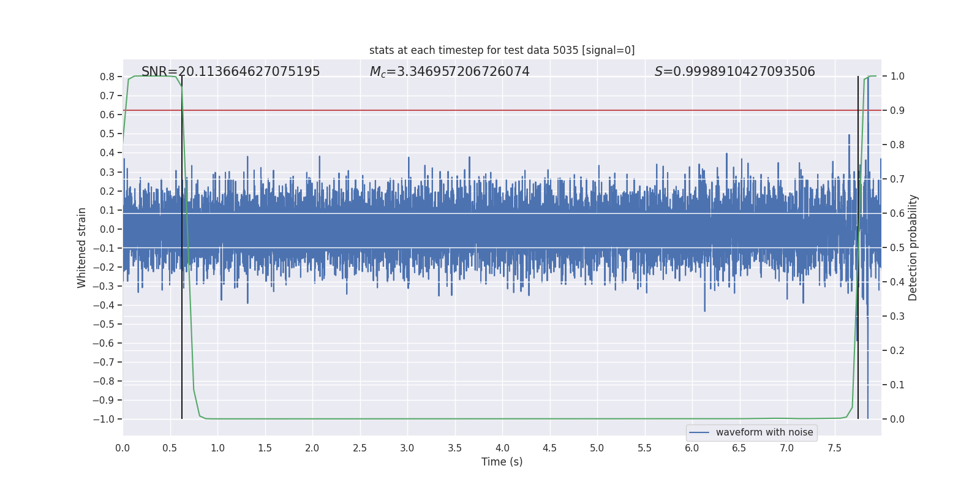Image resolution: width=980 pixels, height=490 pixels.
Task: Click the 'waveform with noise' legend label
Action: pos(764,432)
